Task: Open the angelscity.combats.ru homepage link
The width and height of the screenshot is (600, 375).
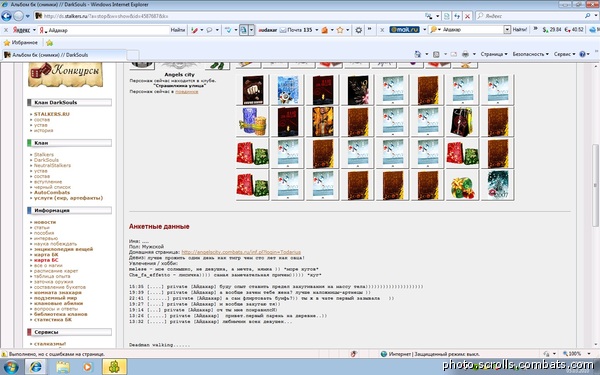Action: pos(241,252)
